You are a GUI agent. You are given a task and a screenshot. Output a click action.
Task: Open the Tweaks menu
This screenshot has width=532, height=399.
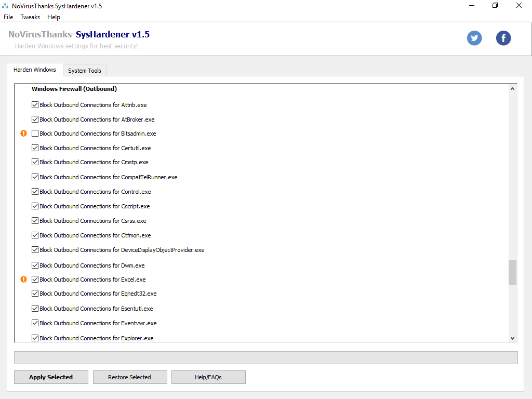(30, 17)
